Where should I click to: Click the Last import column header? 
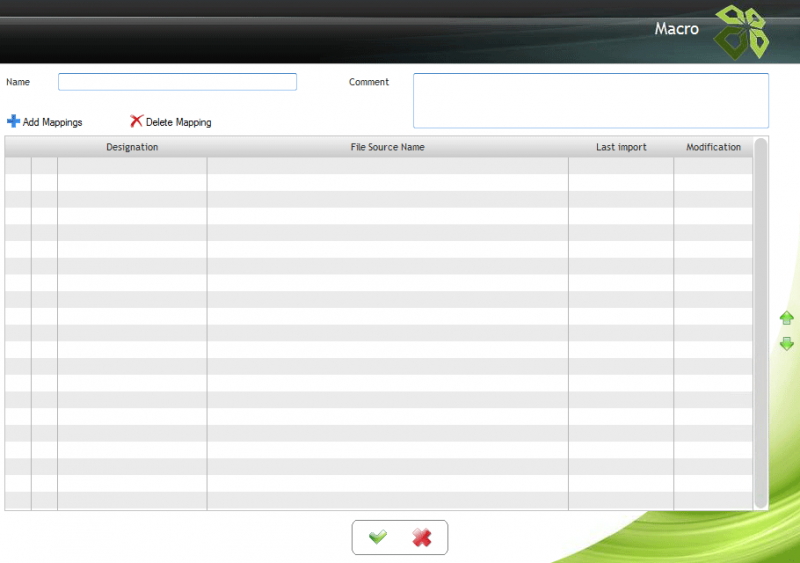[x=621, y=147]
